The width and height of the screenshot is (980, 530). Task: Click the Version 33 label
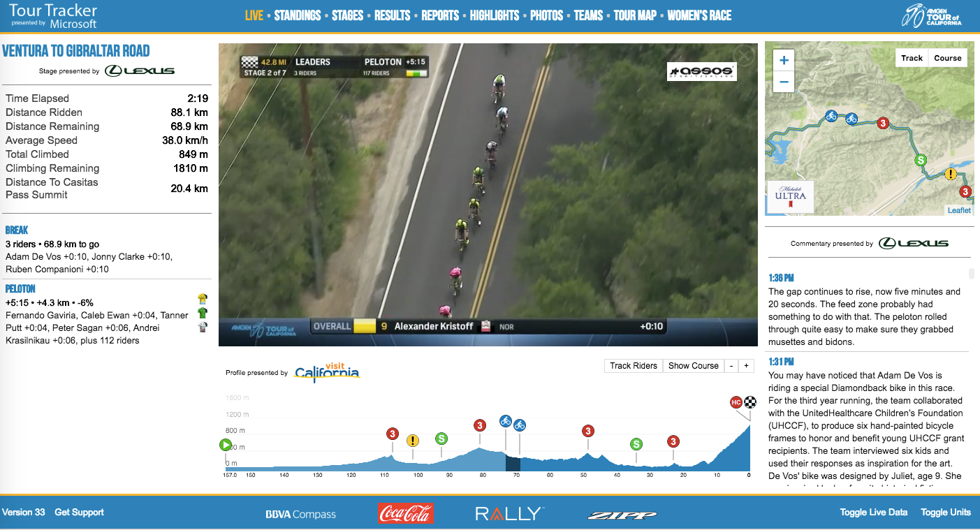coord(24,513)
